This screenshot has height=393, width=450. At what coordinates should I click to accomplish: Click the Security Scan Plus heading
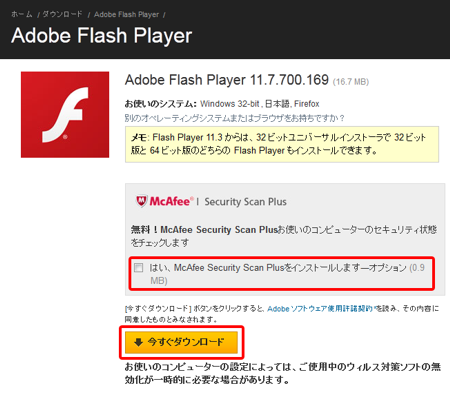pyautogui.click(x=245, y=202)
